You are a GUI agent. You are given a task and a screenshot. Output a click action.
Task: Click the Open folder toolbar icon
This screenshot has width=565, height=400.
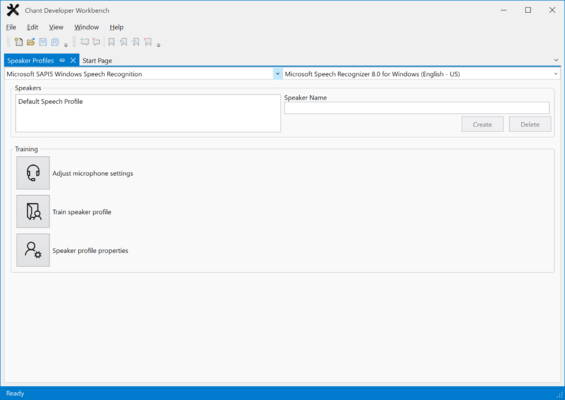[31, 42]
